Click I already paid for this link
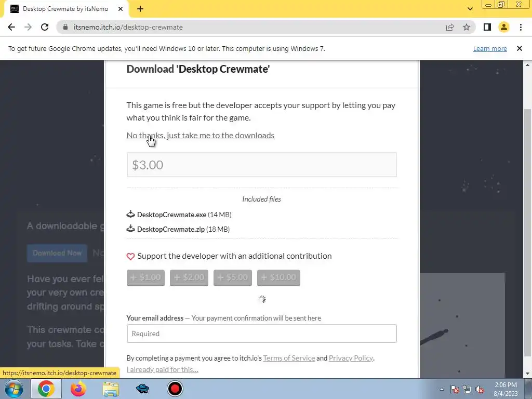 pos(162,369)
